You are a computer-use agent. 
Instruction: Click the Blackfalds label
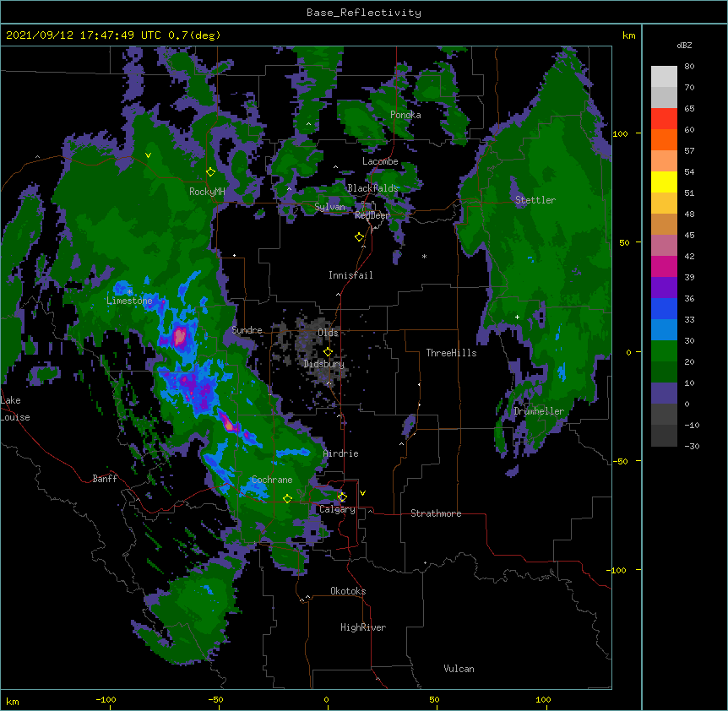[372, 188]
